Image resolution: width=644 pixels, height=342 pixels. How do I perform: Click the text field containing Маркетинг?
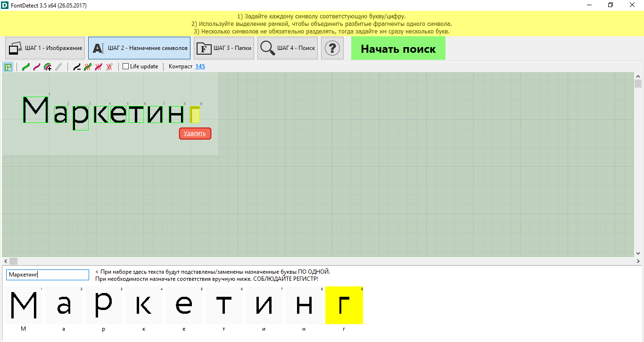[x=47, y=275]
